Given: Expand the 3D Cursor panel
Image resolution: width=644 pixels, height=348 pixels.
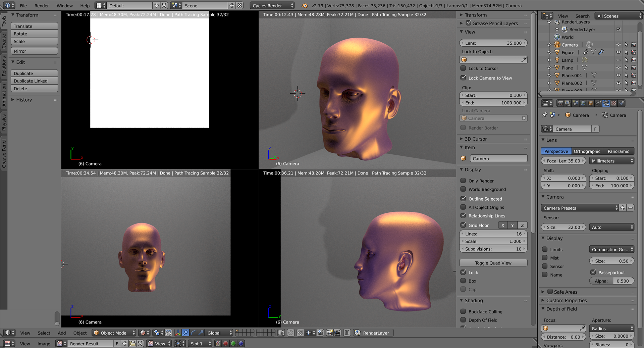Looking at the screenshot, I should point(475,139).
